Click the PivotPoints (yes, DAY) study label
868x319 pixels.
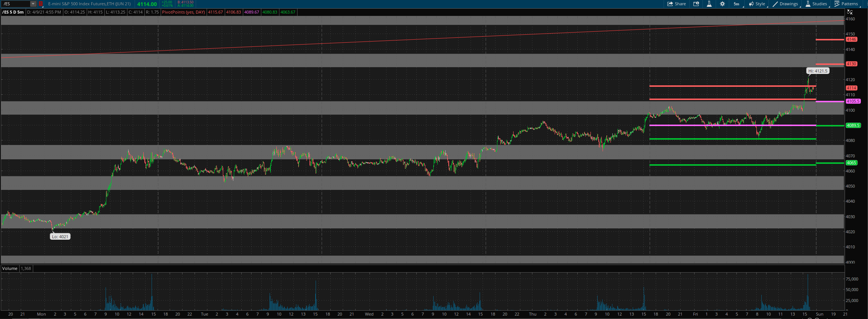click(x=184, y=12)
